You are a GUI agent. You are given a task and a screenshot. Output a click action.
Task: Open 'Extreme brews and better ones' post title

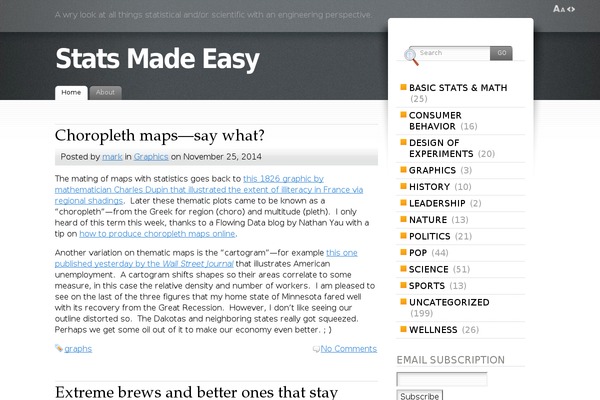click(x=196, y=392)
